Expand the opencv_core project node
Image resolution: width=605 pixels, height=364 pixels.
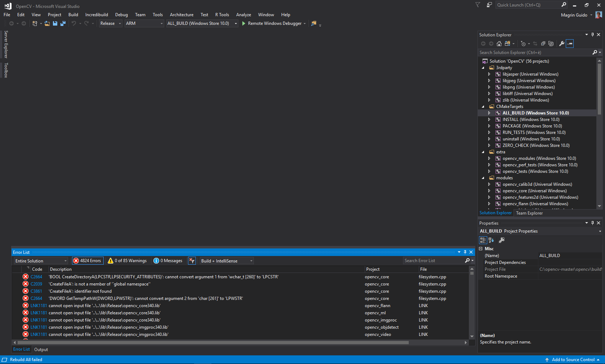489,191
